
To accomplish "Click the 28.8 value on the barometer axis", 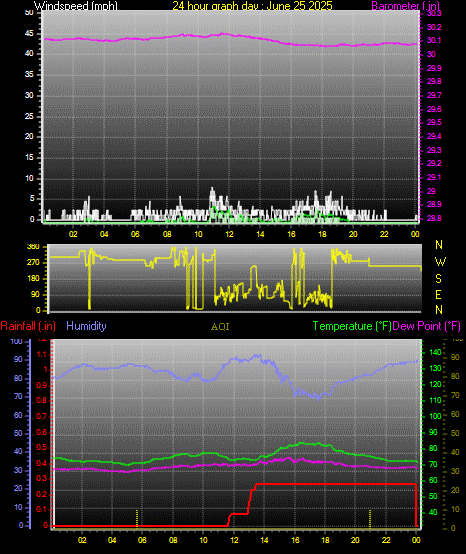I will (x=434, y=218).
